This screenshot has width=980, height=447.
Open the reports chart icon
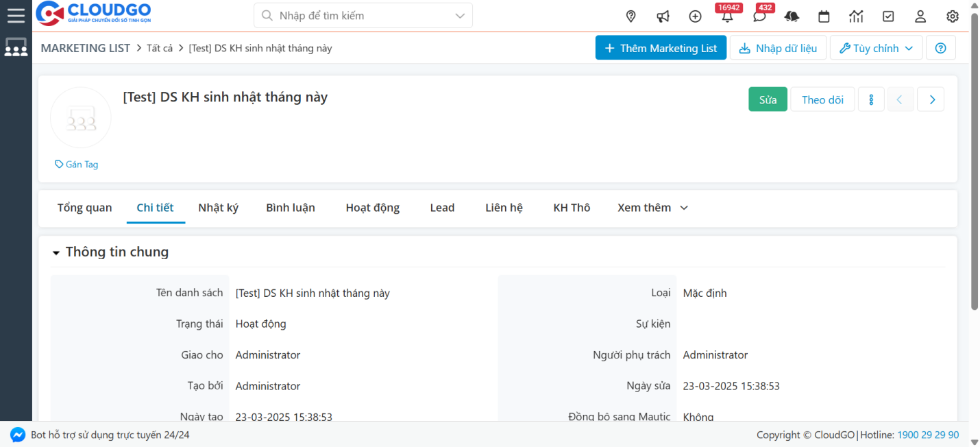click(x=856, y=16)
